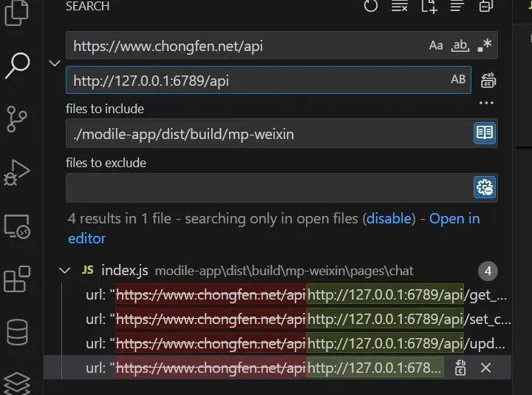
Task: Dismiss the last highlighted search result
Action: point(486,368)
